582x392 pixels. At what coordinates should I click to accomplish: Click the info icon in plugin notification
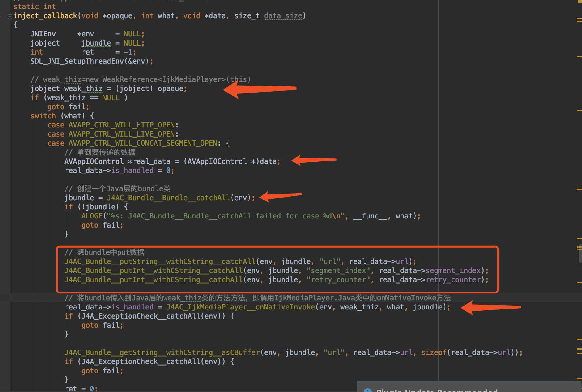(368, 390)
